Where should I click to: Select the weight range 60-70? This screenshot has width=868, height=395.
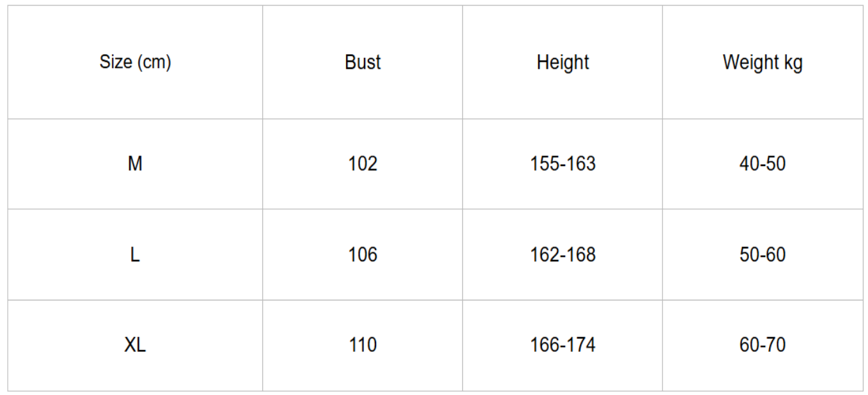coord(763,345)
